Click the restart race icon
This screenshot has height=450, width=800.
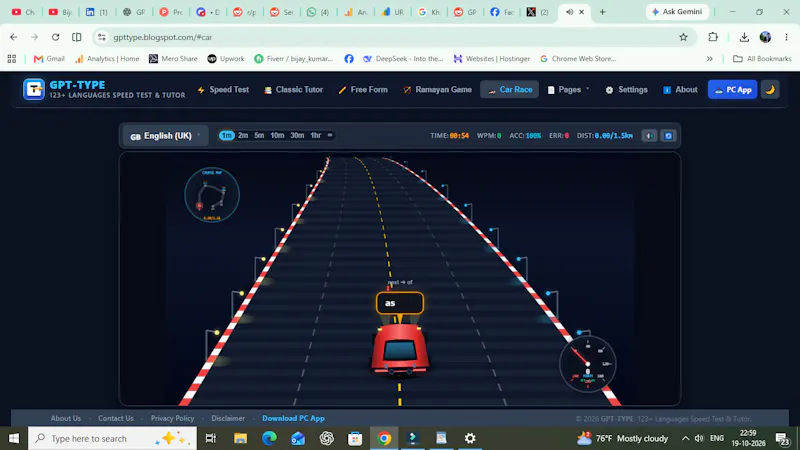[x=668, y=136]
